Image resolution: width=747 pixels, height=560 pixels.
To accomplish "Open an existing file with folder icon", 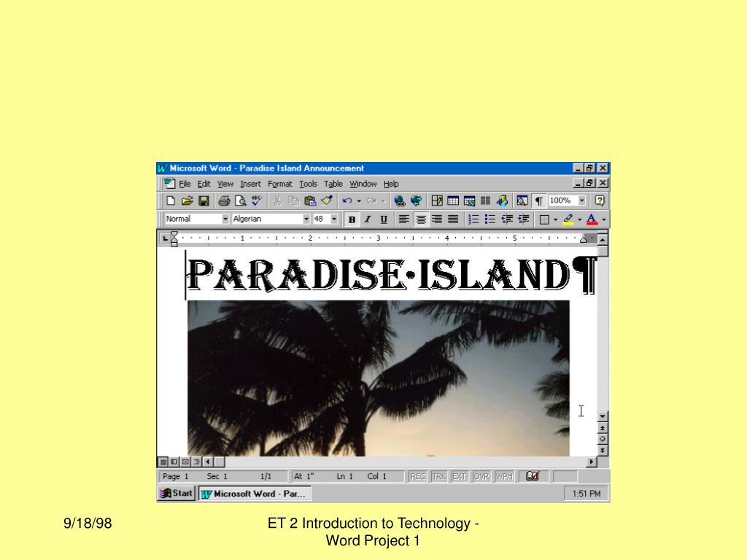I will click(187, 201).
